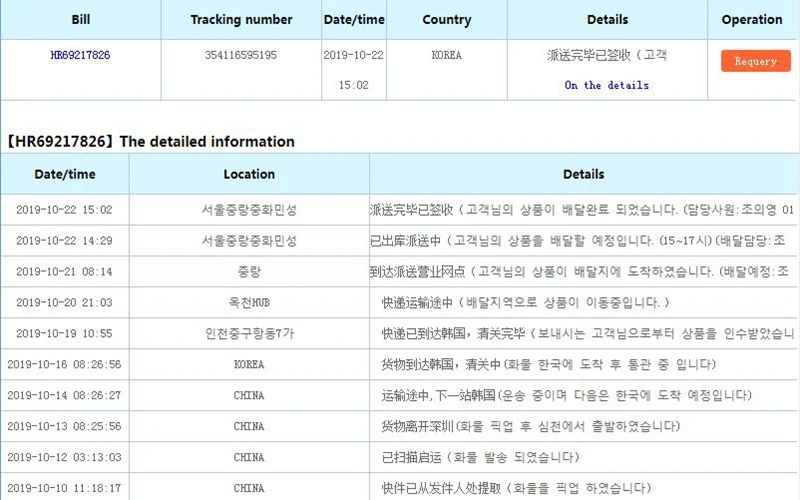Screen dimensions: 800x500
Task: Select the KOREA country cell in summary row
Action: [x=446, y=55]
